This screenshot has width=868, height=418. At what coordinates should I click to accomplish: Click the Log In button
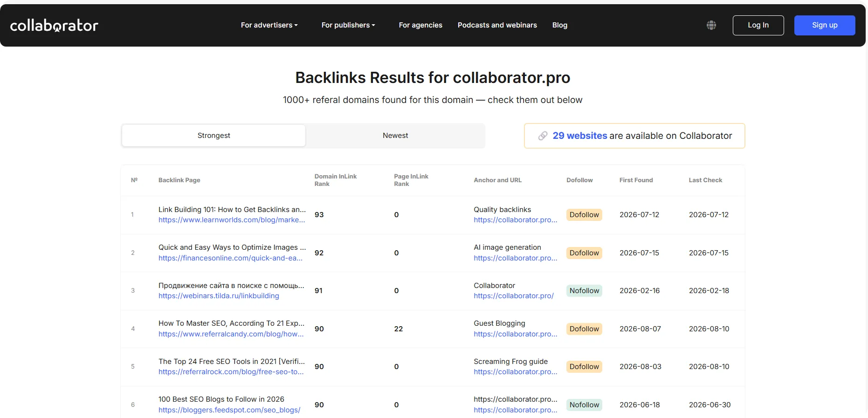click(758, 25)
